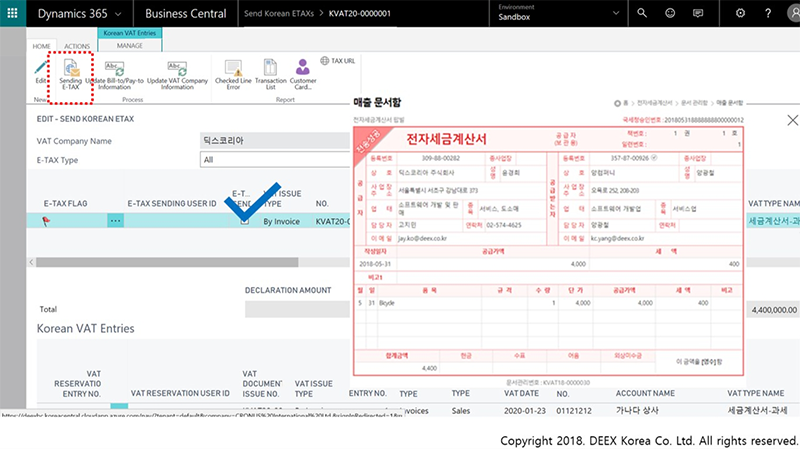Click the Korean VAT Entries heading

point(86,329)
